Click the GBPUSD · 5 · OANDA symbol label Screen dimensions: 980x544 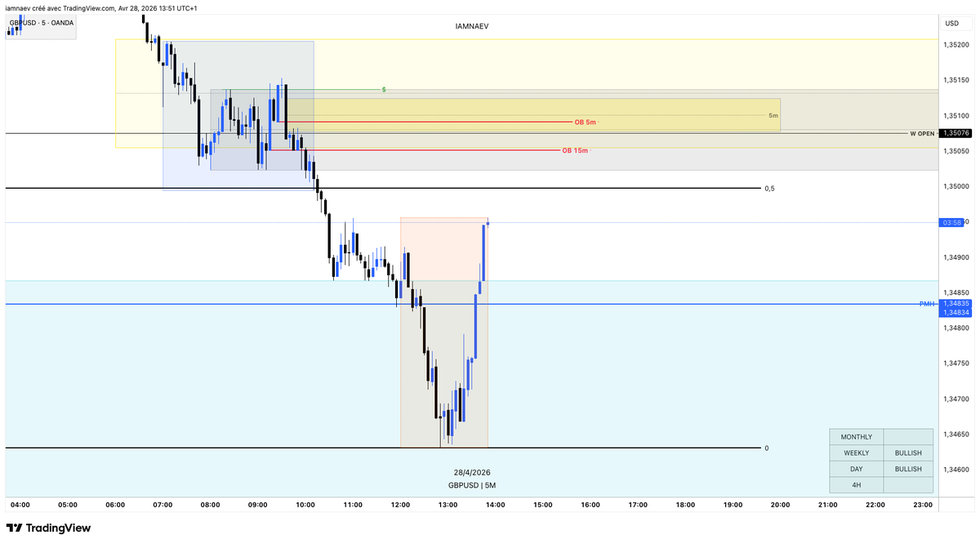pyautogui.click(x=42, y=23)
